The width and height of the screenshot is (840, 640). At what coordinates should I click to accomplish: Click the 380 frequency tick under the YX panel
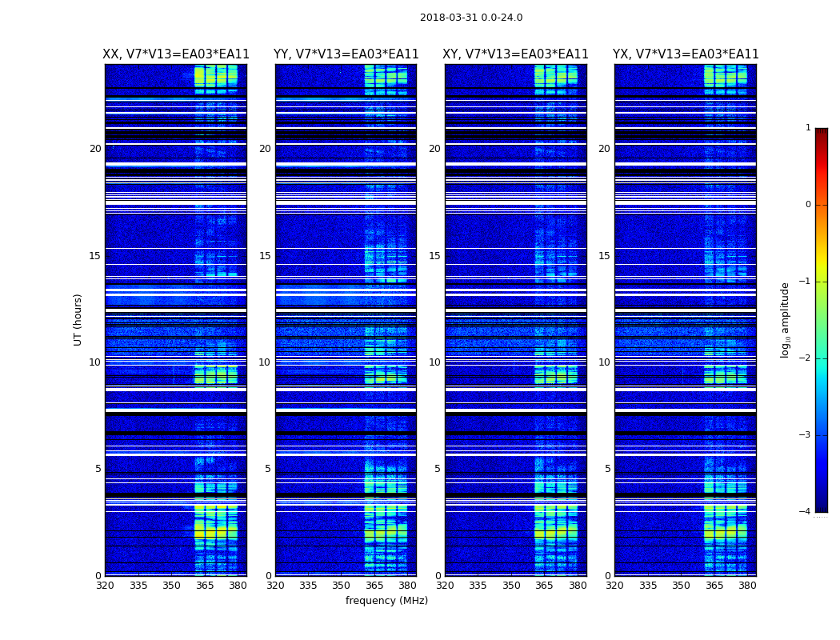coord(747,586)
